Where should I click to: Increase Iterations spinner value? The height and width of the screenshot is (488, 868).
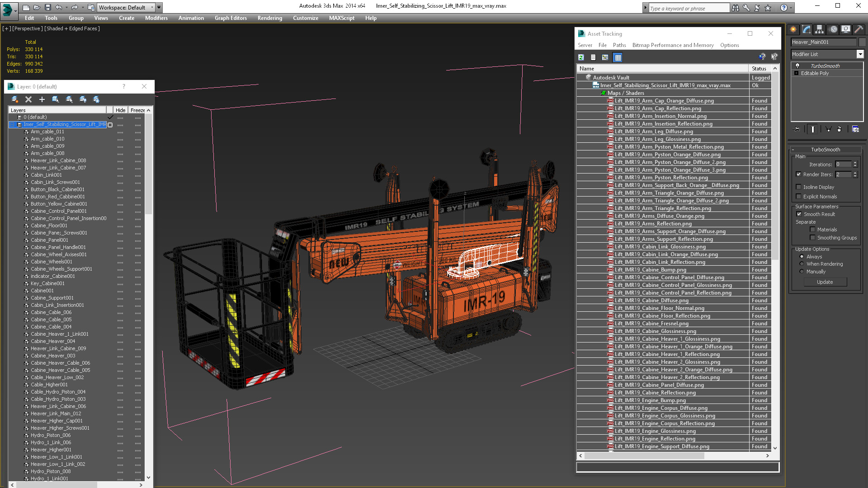[x=855, y=163]
